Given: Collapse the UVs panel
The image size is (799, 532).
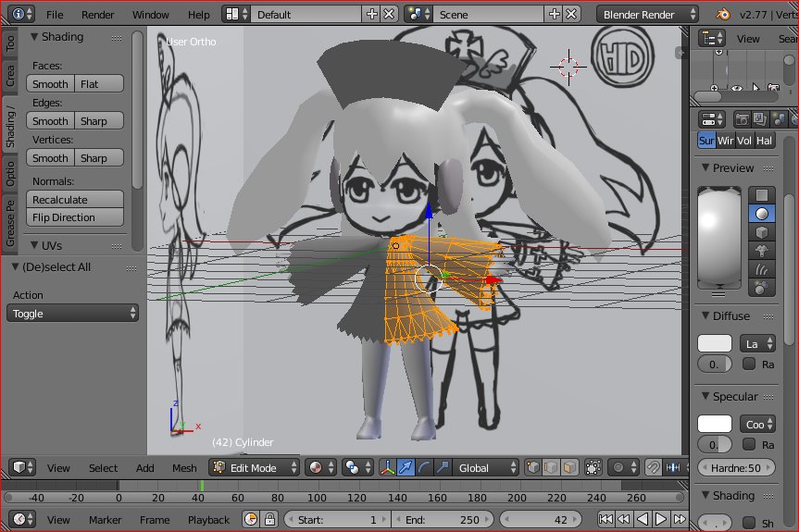Looking at the screenshot, I should (x=34, y=245).
